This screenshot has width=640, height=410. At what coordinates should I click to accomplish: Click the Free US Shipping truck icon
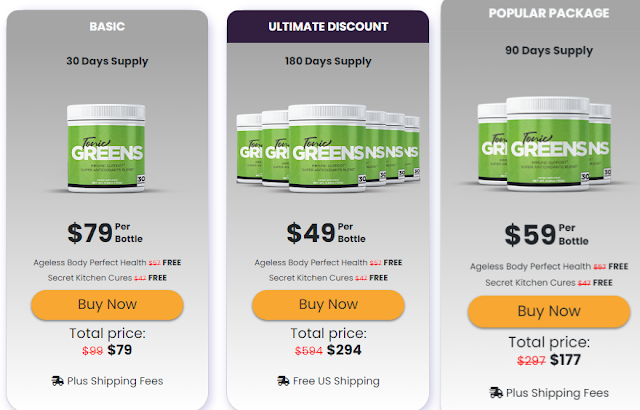tap(283, 381)
